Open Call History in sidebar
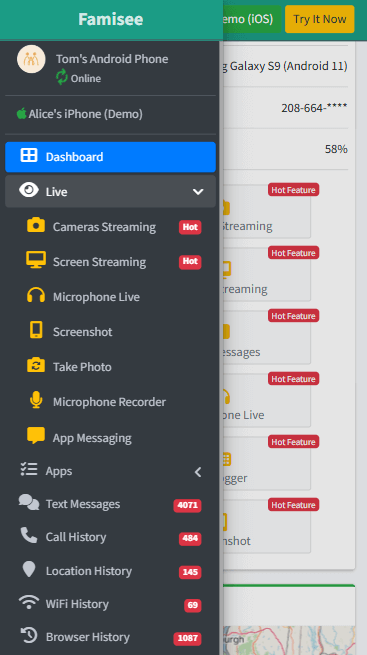 click(110, 537)
